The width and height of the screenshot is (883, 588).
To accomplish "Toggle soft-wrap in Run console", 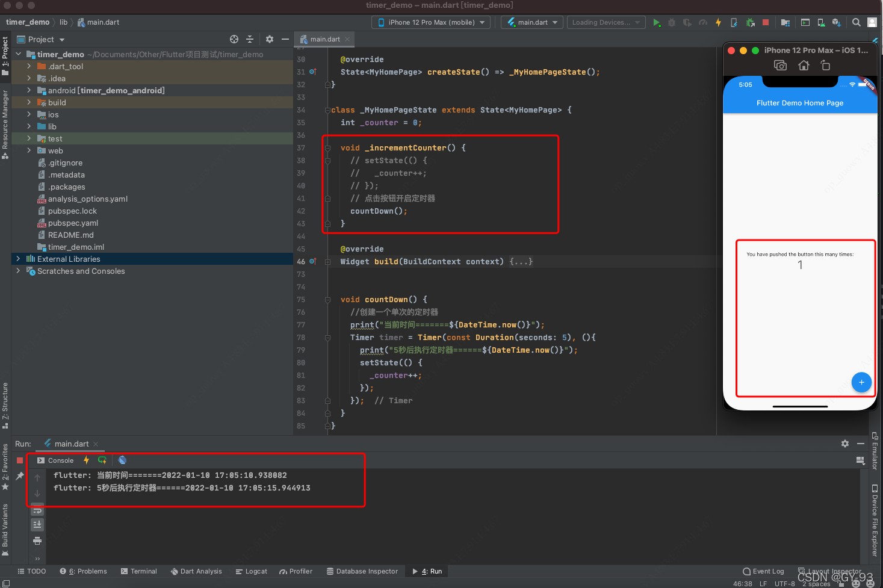I will (37, 510).
